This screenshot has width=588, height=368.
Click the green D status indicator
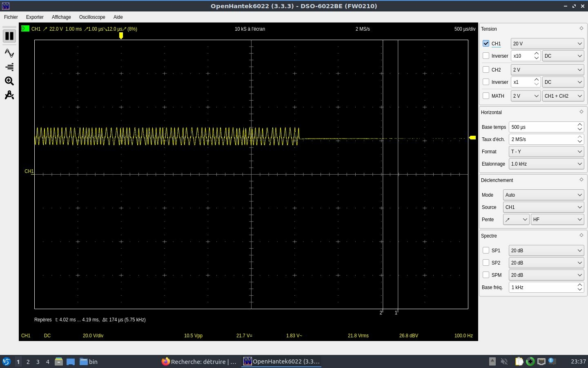point(25,29)
